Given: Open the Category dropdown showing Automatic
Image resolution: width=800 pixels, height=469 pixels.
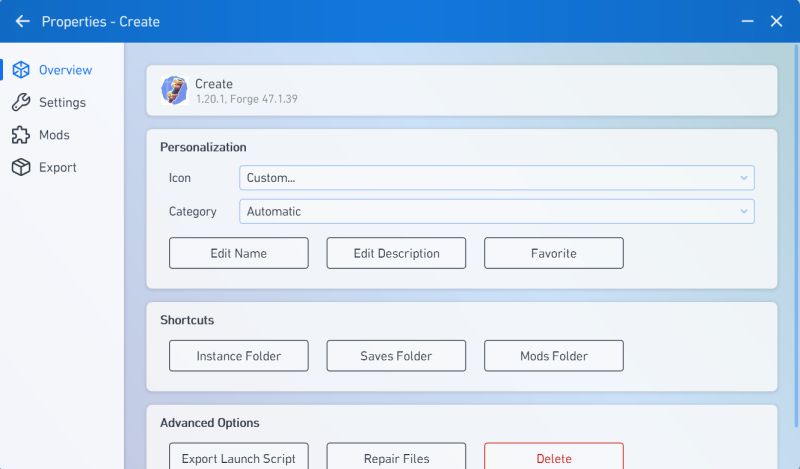Looking at the screenshot, I should 496,211.
